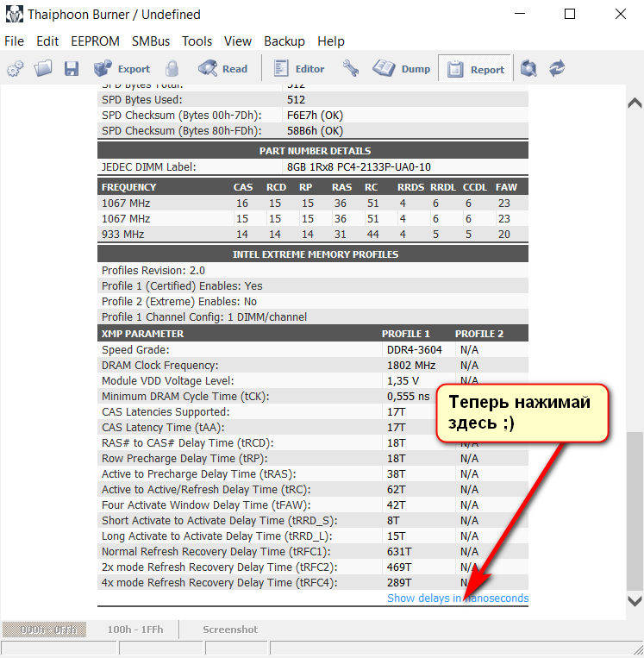Image resolution: width=644 pixels, height=658 pixels.
Task: Click the Profile 1 (Certified) Enables: Yes row
Action: tap(313, 285)
